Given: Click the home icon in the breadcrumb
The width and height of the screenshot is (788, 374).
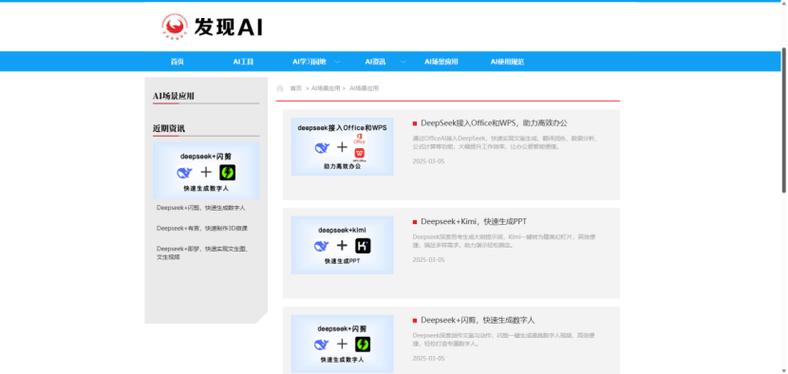Looking at the screenshot, I should (x=280, y=88).
